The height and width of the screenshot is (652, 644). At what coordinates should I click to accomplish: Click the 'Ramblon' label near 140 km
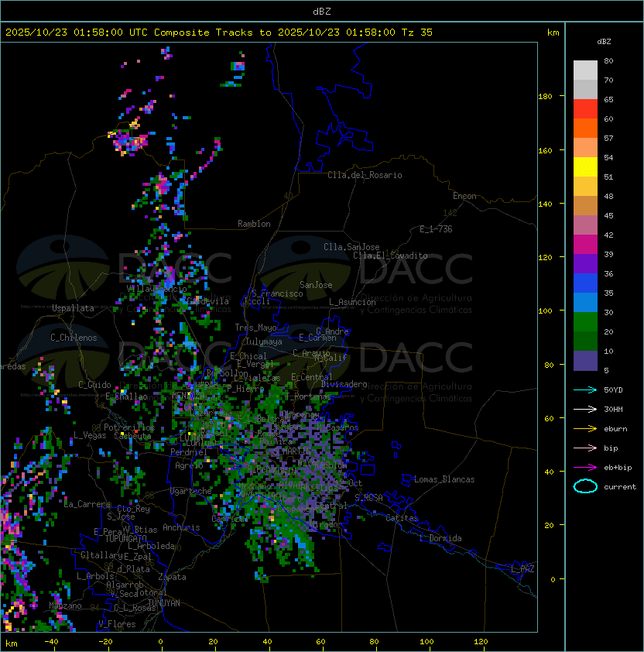[x=254, y=224]
